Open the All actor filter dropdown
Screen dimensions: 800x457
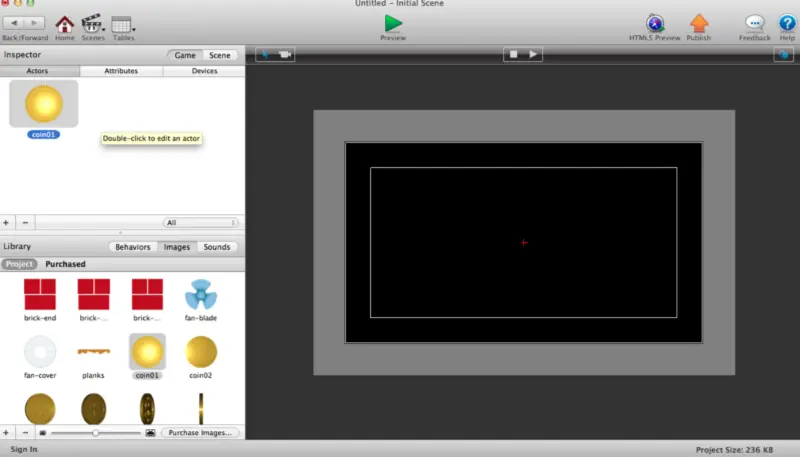201,223
